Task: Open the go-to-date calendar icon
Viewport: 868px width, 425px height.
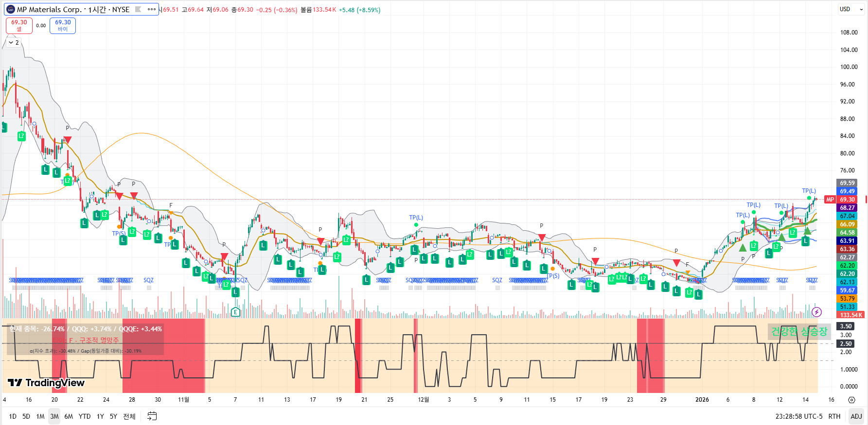Action: pyautogui.click(x=152, y=416)
